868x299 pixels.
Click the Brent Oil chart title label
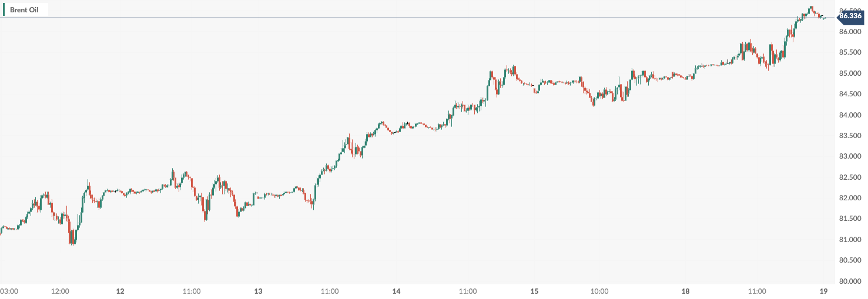[x=24, y=10]
